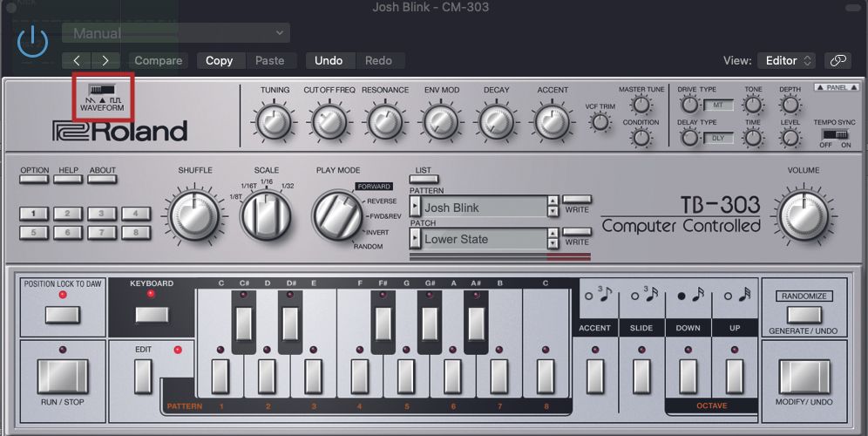Click the link chain icon
Viewport: 868px width, 436px height.
(x=838, y=60)
